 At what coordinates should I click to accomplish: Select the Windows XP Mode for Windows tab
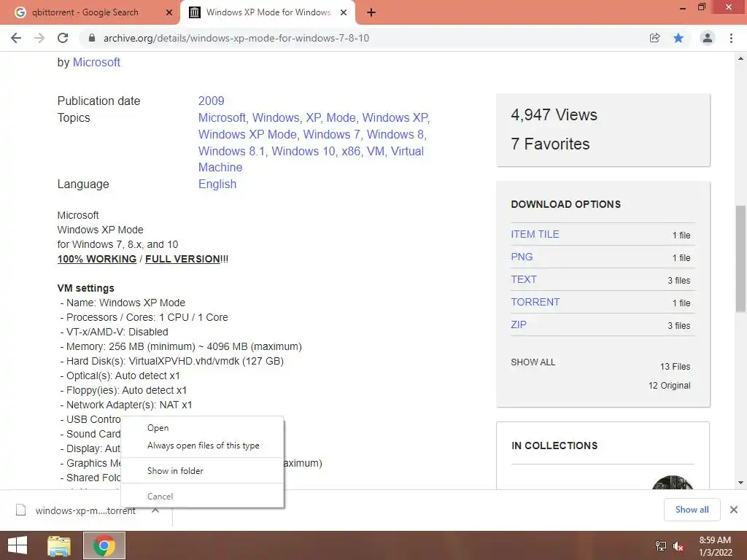pyautogui.click(x=268, y=12)
